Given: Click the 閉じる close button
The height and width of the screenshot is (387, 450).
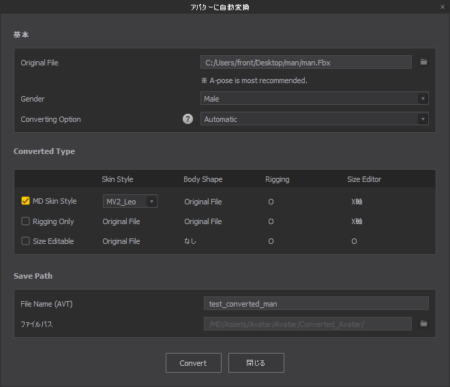Looking at the screenshot, I should [256, 363].
